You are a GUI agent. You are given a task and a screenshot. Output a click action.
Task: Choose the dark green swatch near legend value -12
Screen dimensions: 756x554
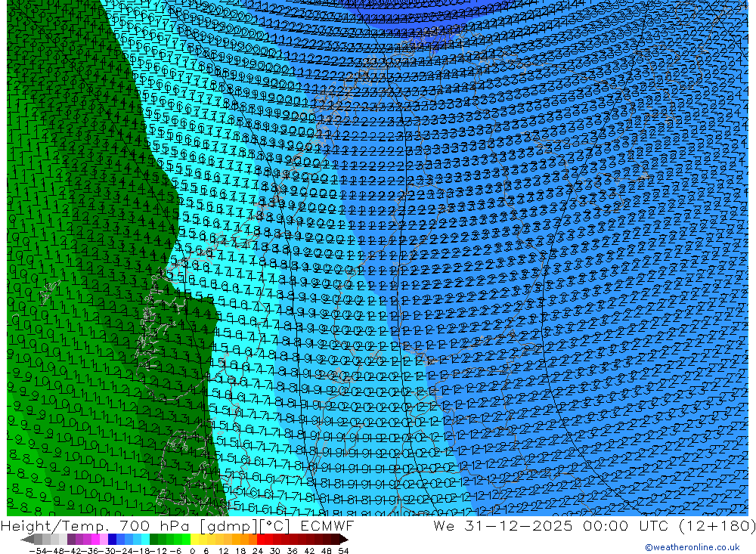pos(153,540)
